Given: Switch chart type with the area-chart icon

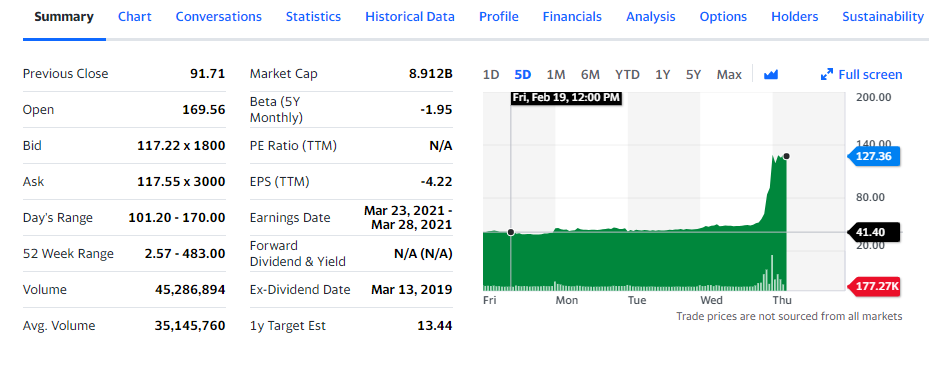Looking at the screenshot, I should coord(770,75).
